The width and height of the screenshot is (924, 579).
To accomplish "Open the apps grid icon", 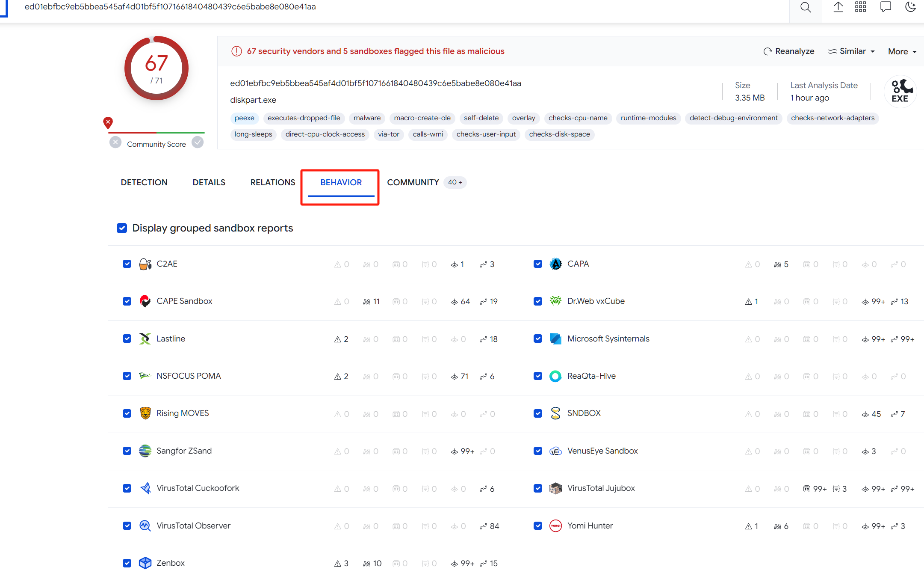I will [860, 7].
